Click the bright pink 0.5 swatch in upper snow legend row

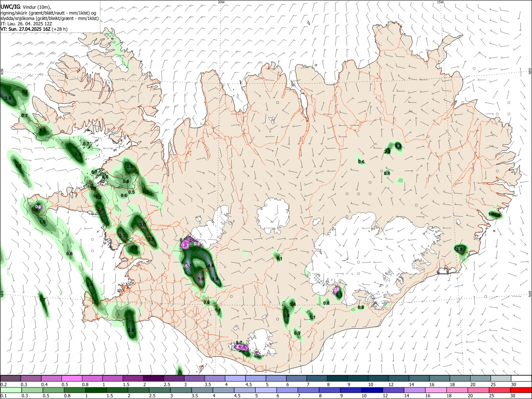click(x=72, y=378)
